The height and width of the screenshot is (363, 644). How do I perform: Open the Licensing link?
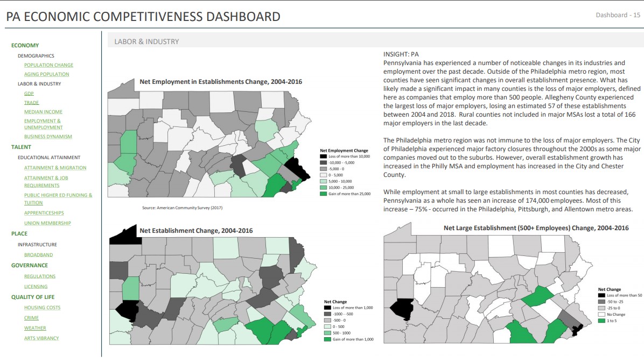click(36, 287)
